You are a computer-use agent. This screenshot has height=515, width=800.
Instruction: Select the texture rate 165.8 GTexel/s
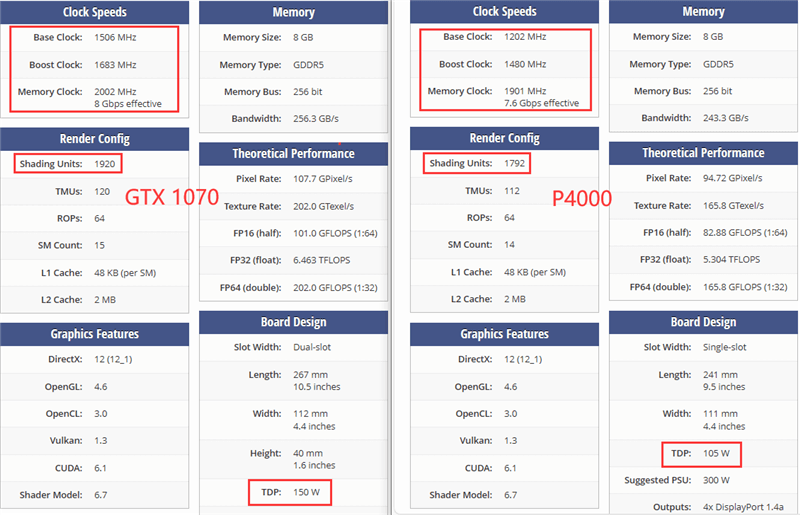734,206
